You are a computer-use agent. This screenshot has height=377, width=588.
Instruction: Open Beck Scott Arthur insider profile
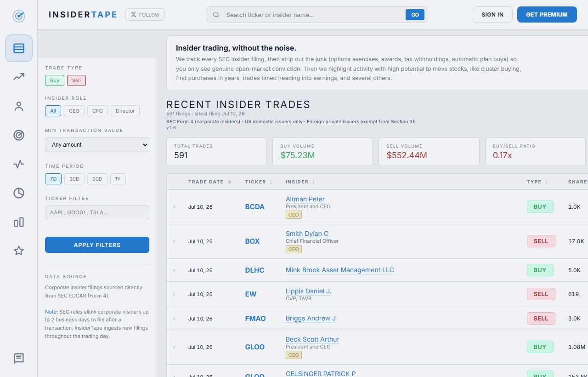312,339
